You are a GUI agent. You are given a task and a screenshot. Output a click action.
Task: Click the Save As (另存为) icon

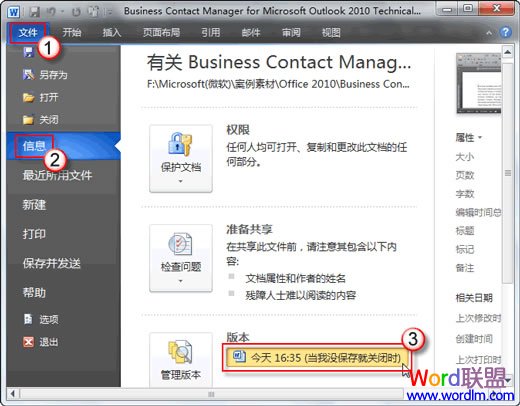pos(28,75)
